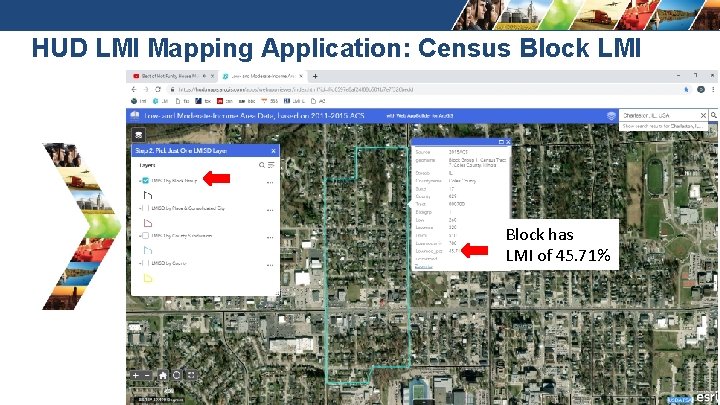Toggle full-screen map view
This screenshot has height=405, width=720.
pyautogui.click(x=191, y=375)
